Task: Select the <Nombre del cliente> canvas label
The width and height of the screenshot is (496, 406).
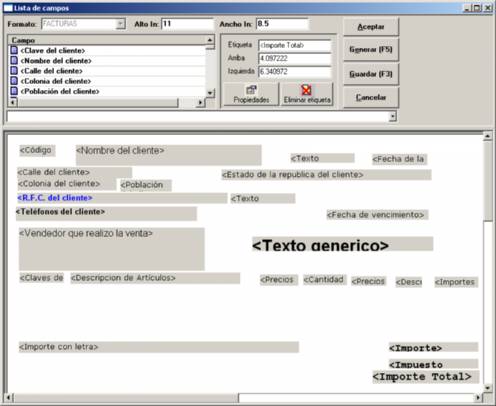Action: coord(169,155)
